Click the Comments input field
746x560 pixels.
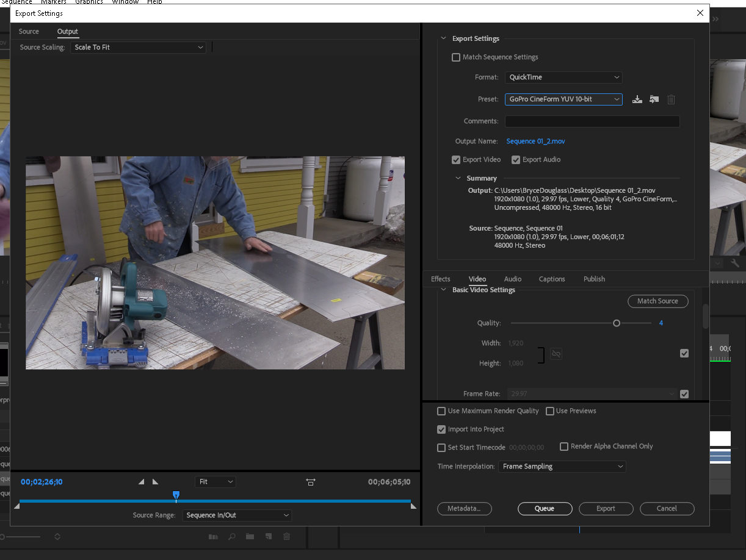(x=592, y=121)
